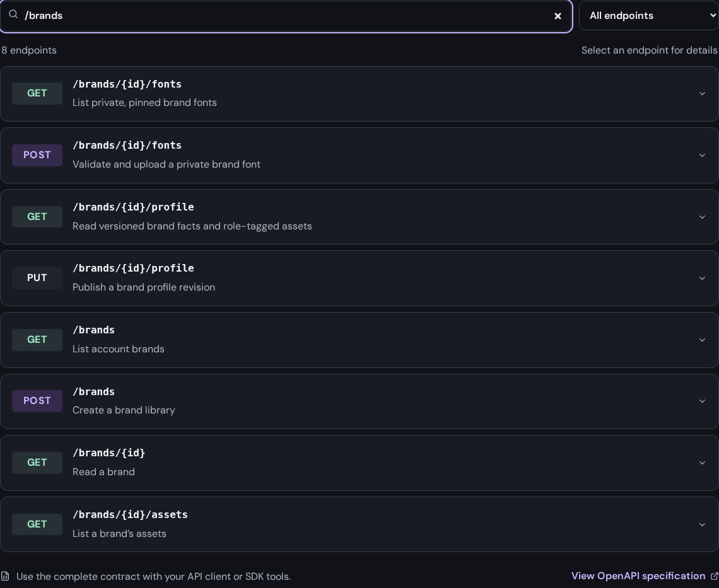Viewport: 719px width, 588px height.
Task: Select 'Read versioned brand facts and role-tagged assets'
Action: coord(192,226)
